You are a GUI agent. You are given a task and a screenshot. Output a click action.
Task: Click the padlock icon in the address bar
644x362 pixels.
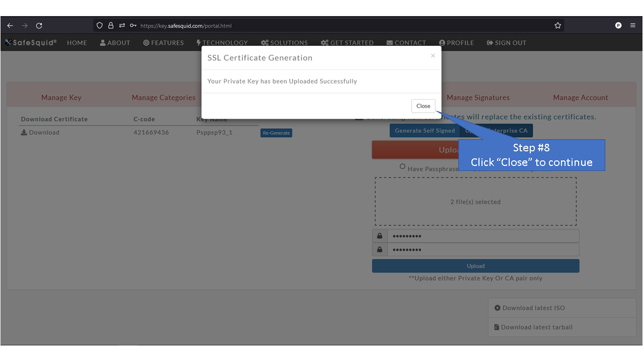pos(110,25)
